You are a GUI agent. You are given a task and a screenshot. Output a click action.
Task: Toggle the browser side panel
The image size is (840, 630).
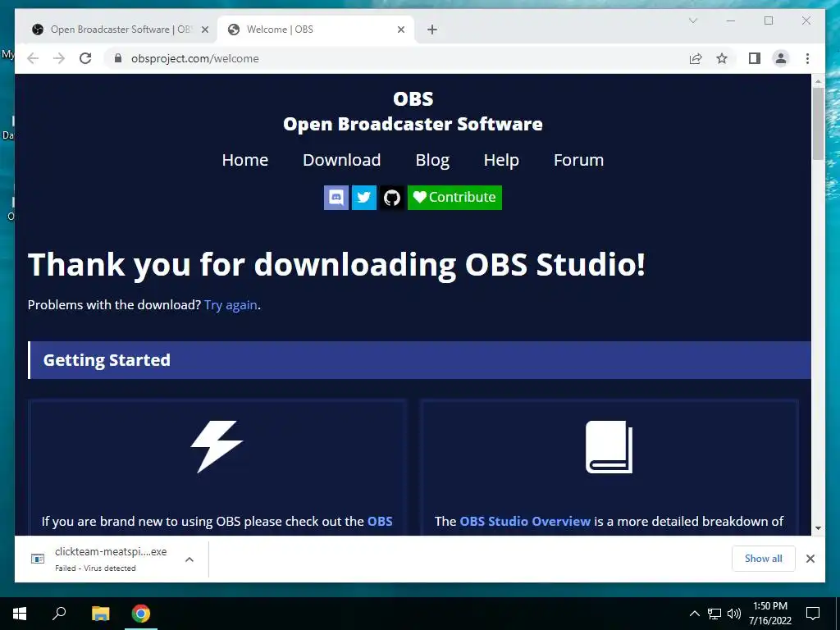pyautogui.click(x=755, y=58)
